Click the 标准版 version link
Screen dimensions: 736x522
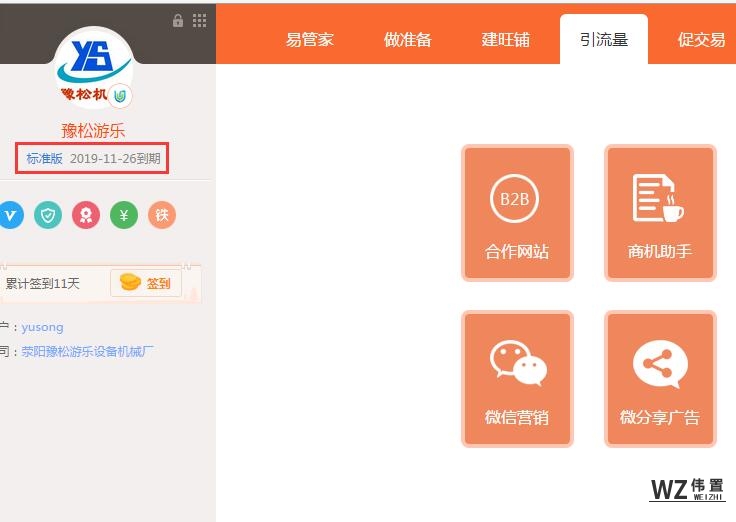(45, 159)
